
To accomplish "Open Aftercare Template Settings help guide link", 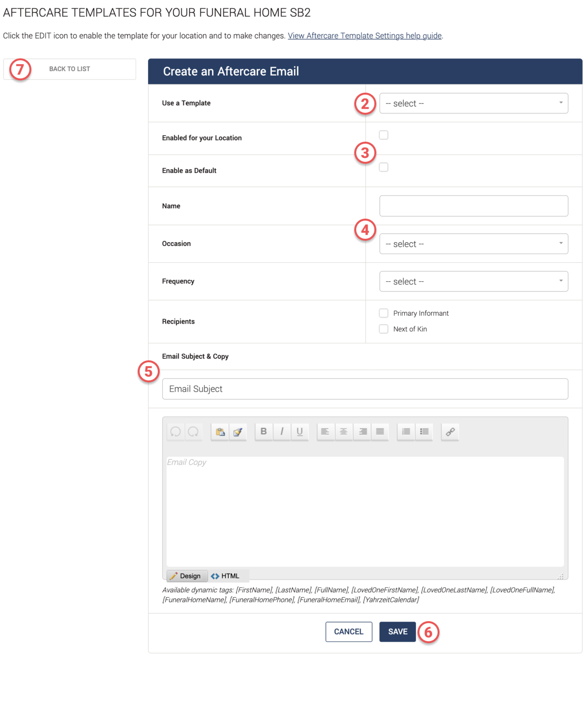I will coord(365,36).
